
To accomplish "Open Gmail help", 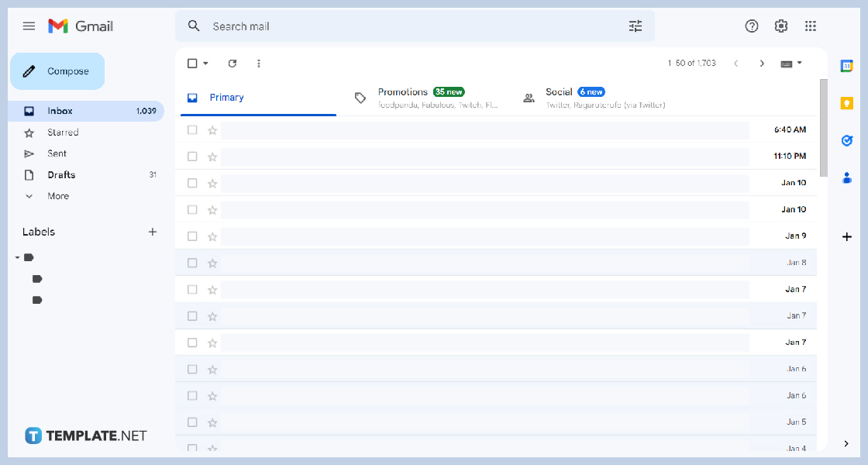I will pos(752,26).
